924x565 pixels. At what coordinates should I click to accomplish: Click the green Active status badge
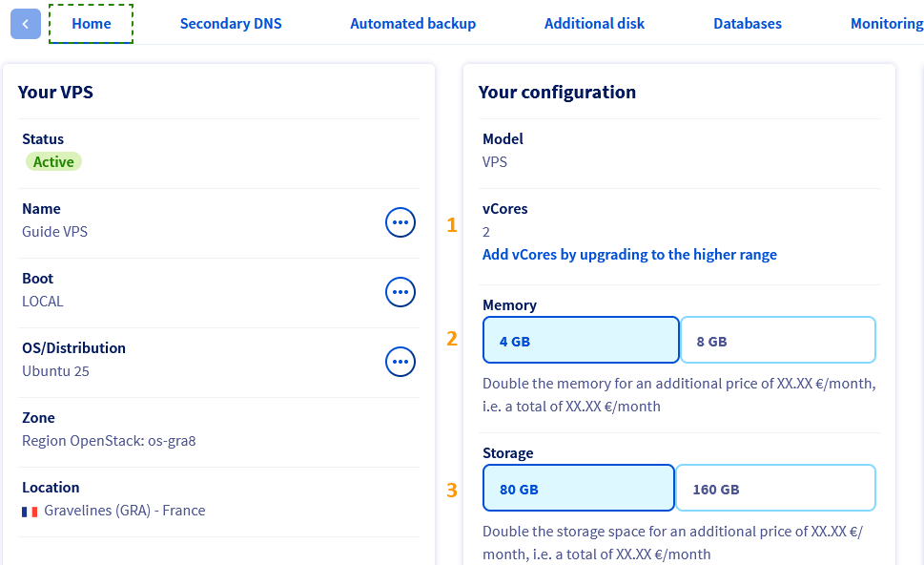(53, 162)
